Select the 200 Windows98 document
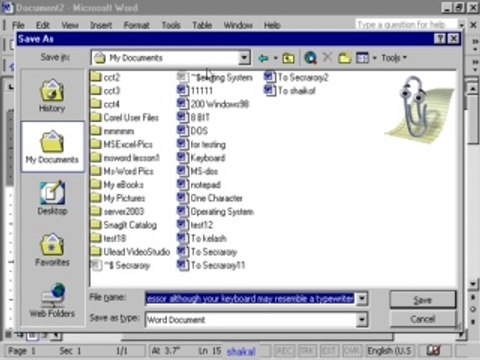Image resolution: width=480 pixels, height=360 pixels. [x=213, y=104]
